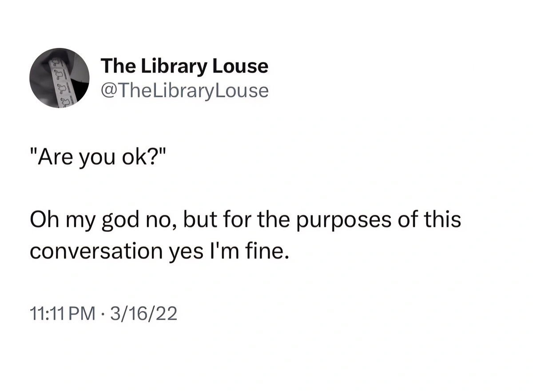Image resolution: width=533 pixels, height=392 pixels.
Task: Click the dot separator between time and date
Action: pos(102,314)
